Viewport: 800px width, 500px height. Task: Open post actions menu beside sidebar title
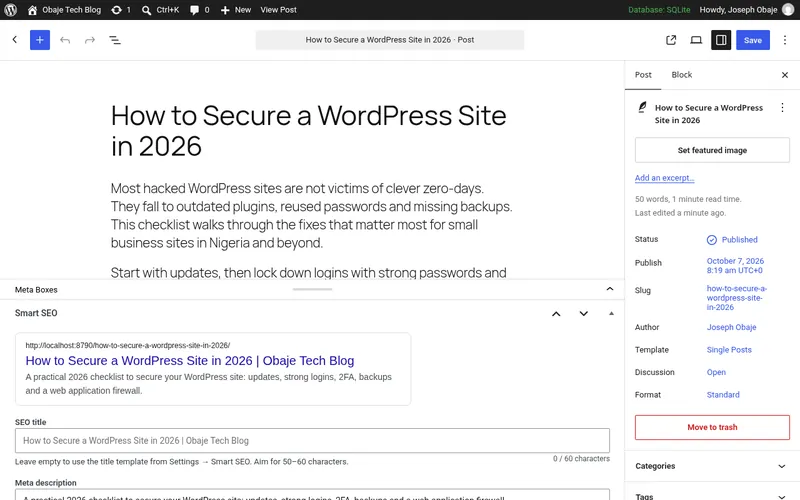pyautogui.click(x=782, y=108)
